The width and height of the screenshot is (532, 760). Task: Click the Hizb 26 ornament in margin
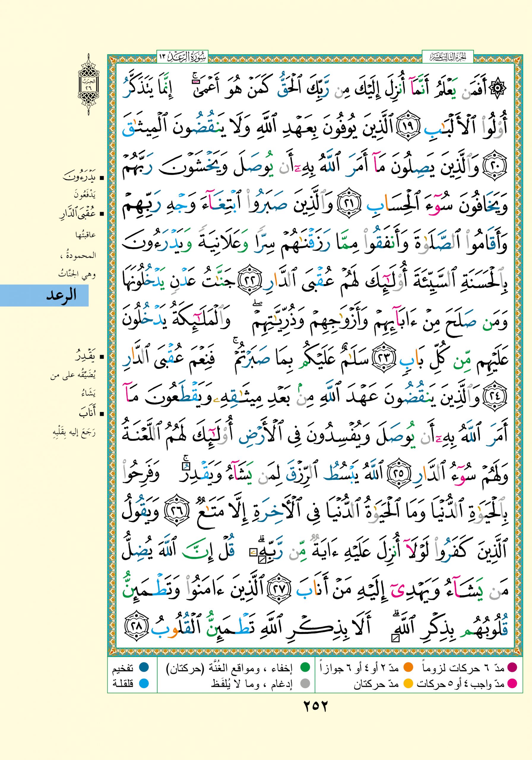click(89, 85)
